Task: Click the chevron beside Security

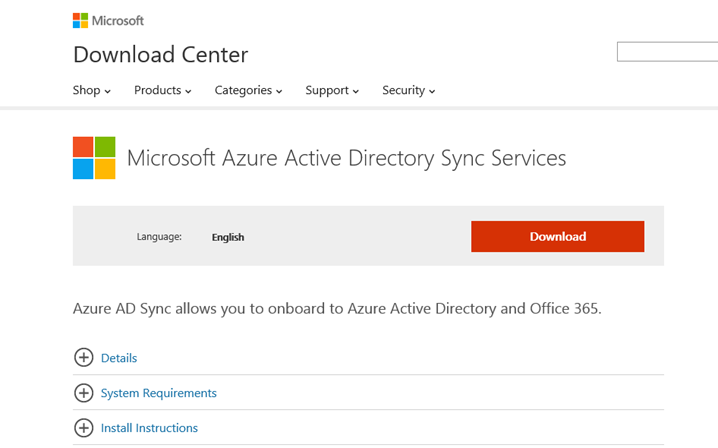Action: pos(432,91)
